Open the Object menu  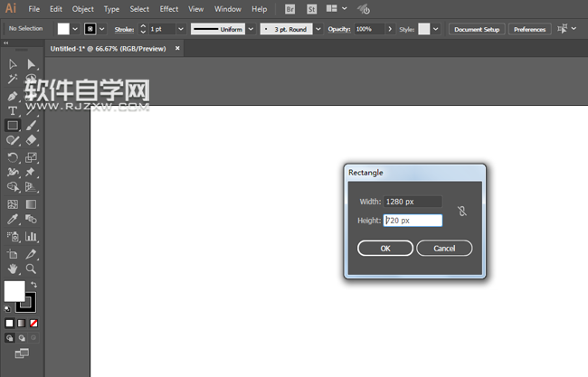(x=82, y=9)
